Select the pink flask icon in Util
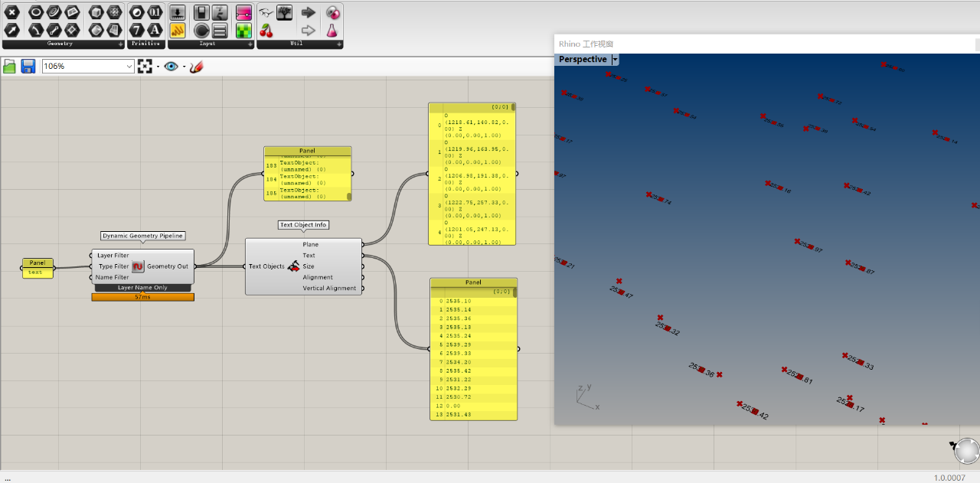Screen dimensions: 980x483 pos(332,31)
